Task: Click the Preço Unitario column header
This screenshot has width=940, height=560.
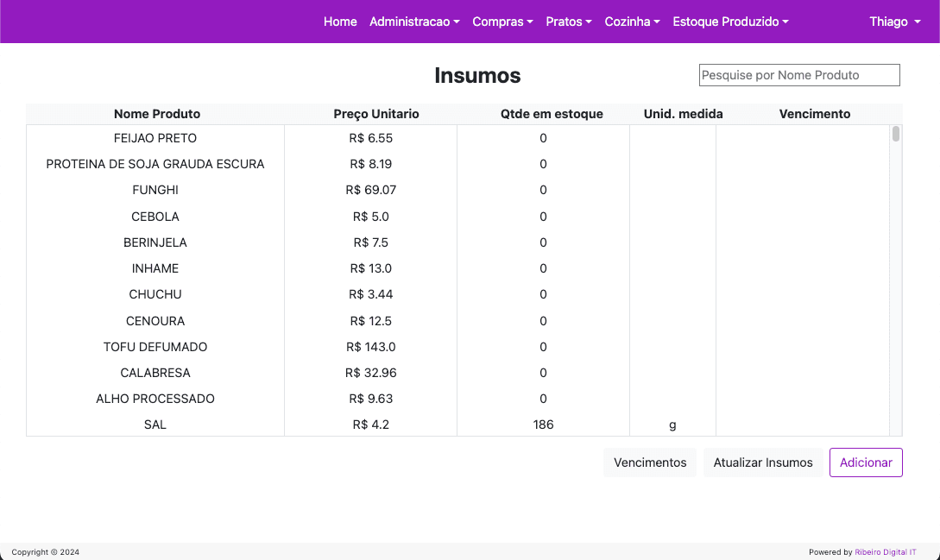Action: point(376,113)
